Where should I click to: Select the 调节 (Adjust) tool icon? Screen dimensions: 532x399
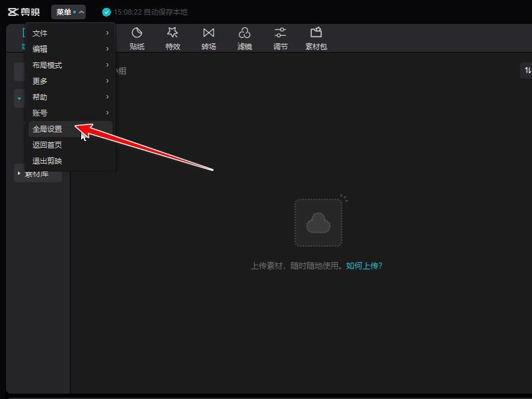pos(281,37)
